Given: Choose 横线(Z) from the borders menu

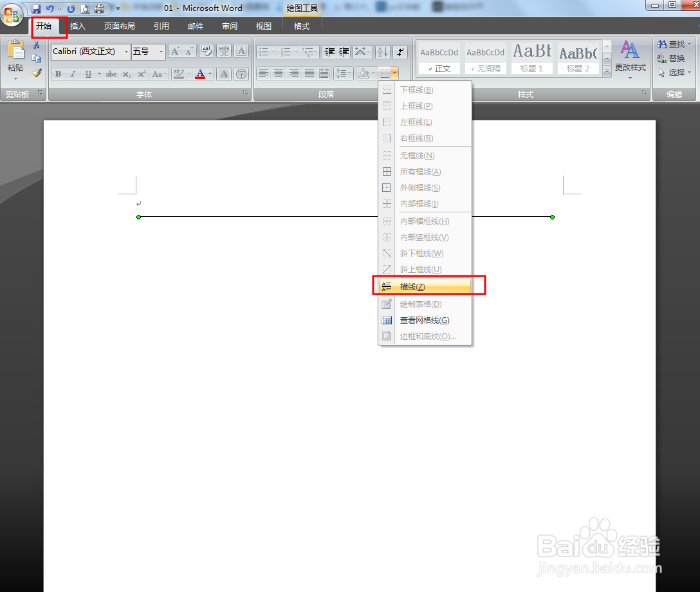Looking at the screenshot, I should click(425, 286).
